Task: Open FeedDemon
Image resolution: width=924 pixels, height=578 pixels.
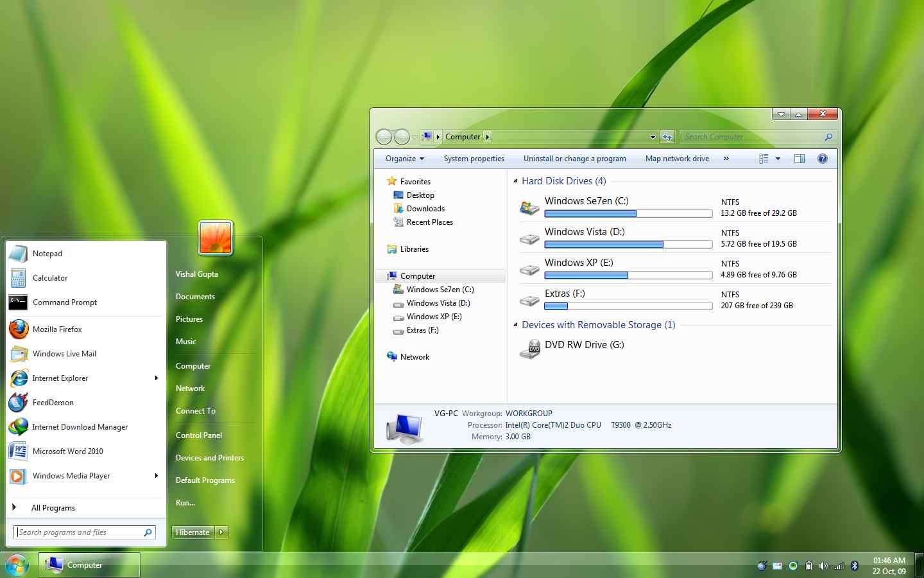Action: [85, 403]
